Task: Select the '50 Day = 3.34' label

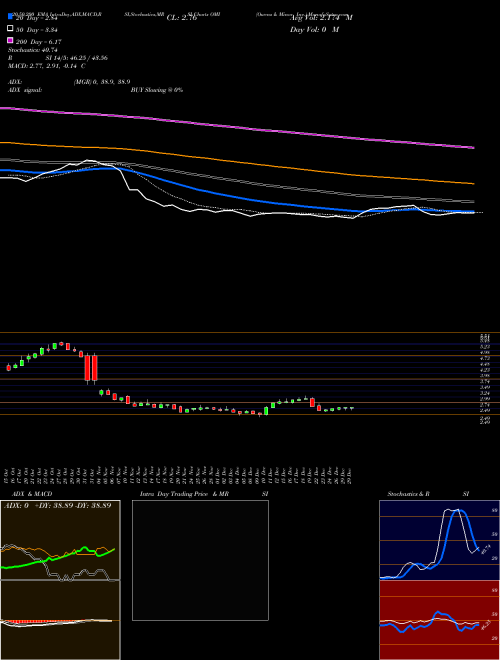Action: pyautogui.click(x=39, y=29)
